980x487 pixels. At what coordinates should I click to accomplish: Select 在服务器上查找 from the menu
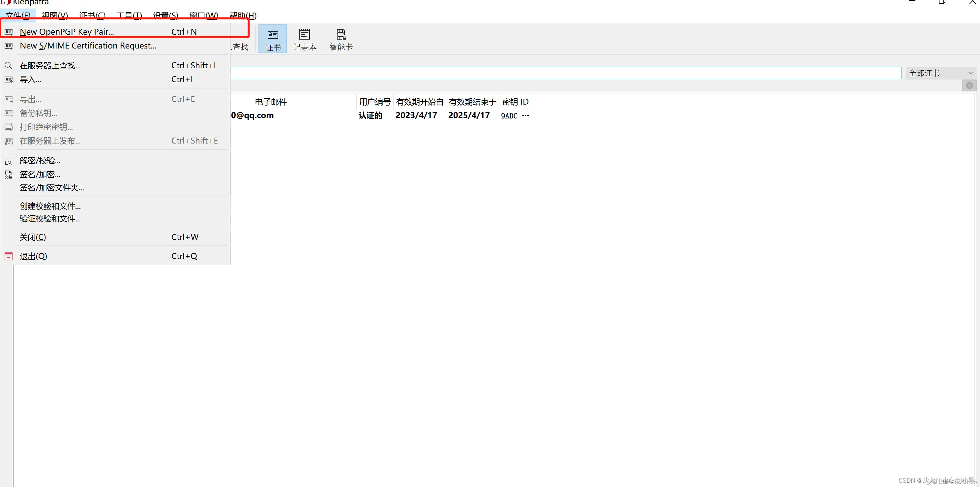116,65
